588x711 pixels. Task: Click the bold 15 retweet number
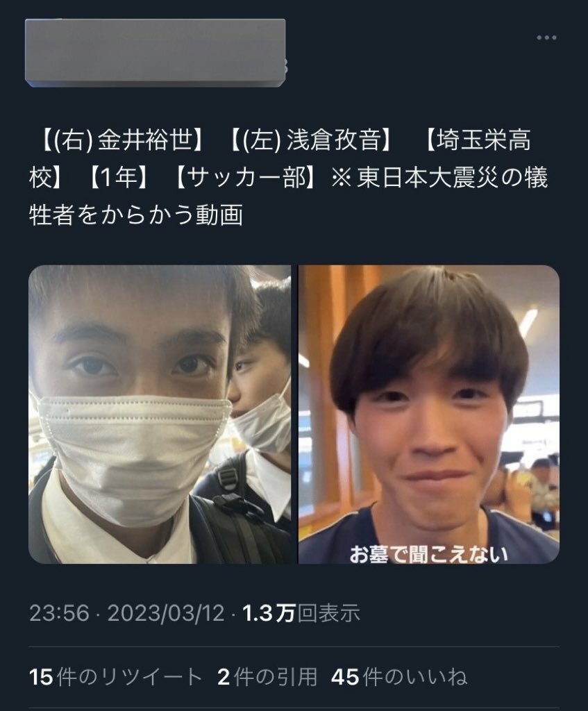point(41,677)
